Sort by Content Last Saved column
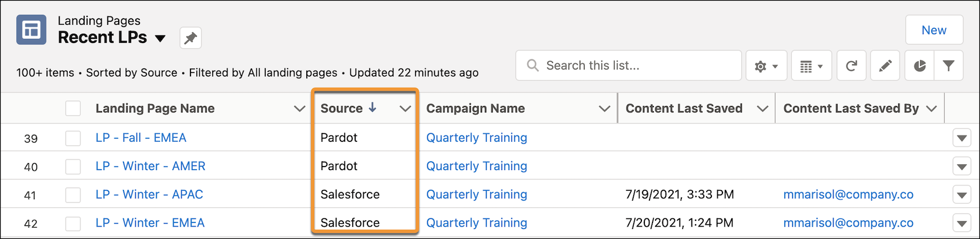The height and width of the screenshot is (239, 980). (684, 108)
